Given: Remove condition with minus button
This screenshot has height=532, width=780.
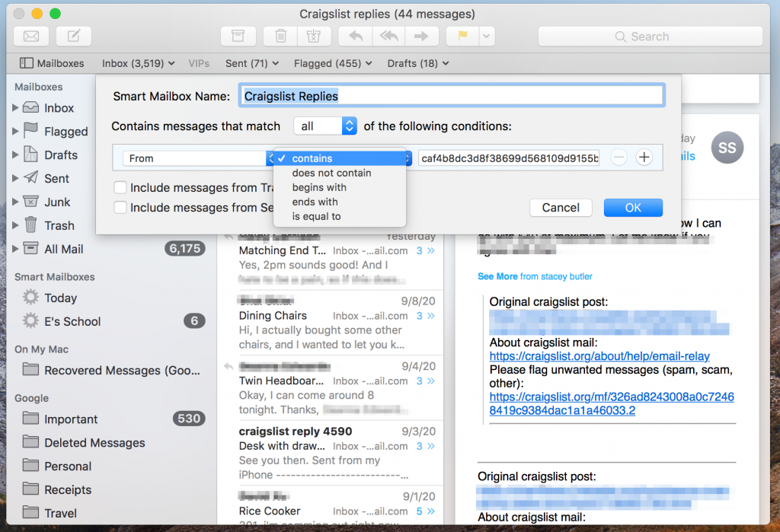Looking at the screenshot, I should pos(619,158).
